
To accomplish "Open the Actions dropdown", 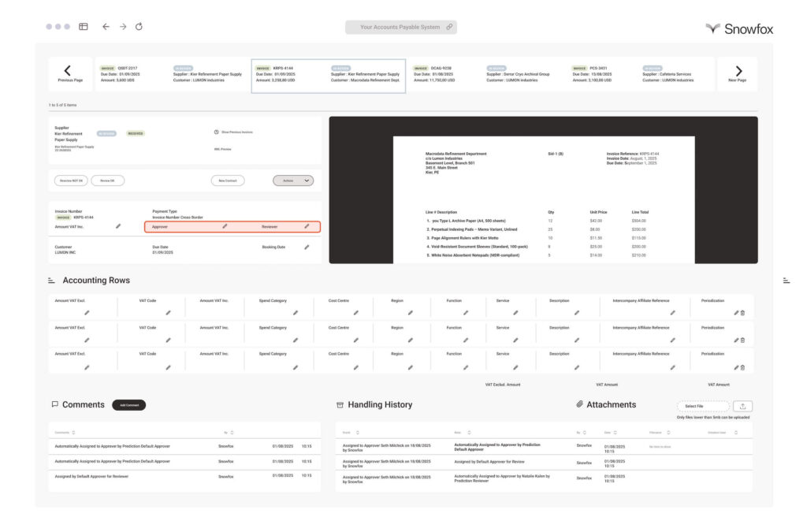I will pos(293,180).
